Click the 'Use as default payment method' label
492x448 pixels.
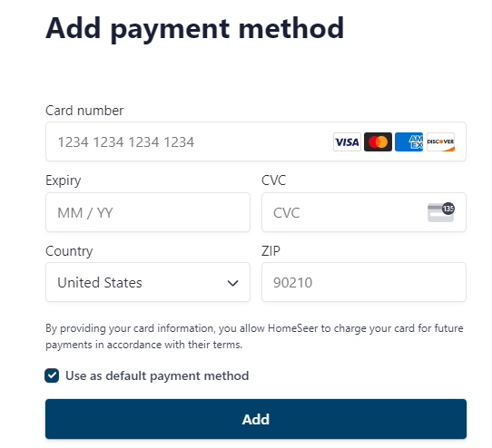click(157, 375)
